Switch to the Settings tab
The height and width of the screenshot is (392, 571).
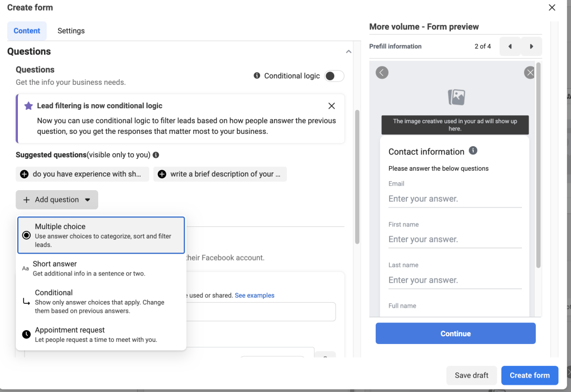click(71, 31)
